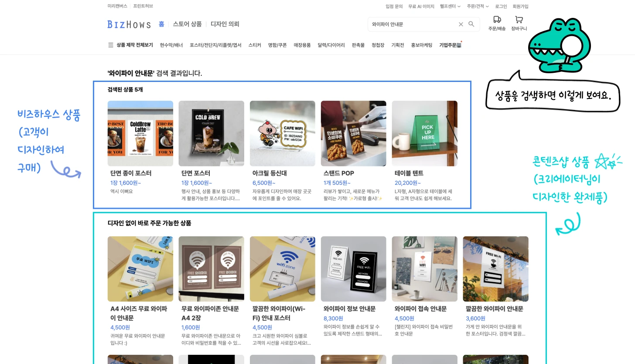Viewport: 635px width, 364px height.
Task: Clear the search field with X icon
Action: point(461,24)
